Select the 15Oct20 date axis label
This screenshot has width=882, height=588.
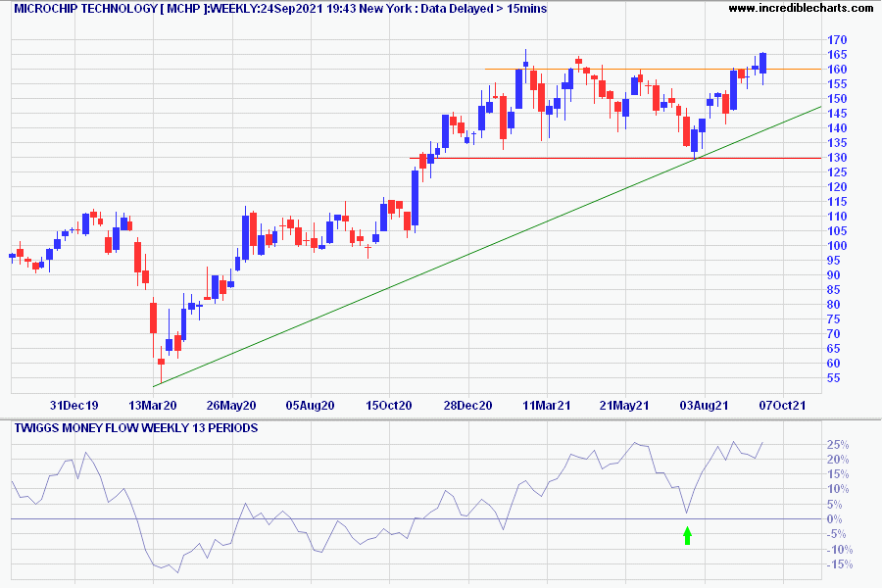coord(389,406)
